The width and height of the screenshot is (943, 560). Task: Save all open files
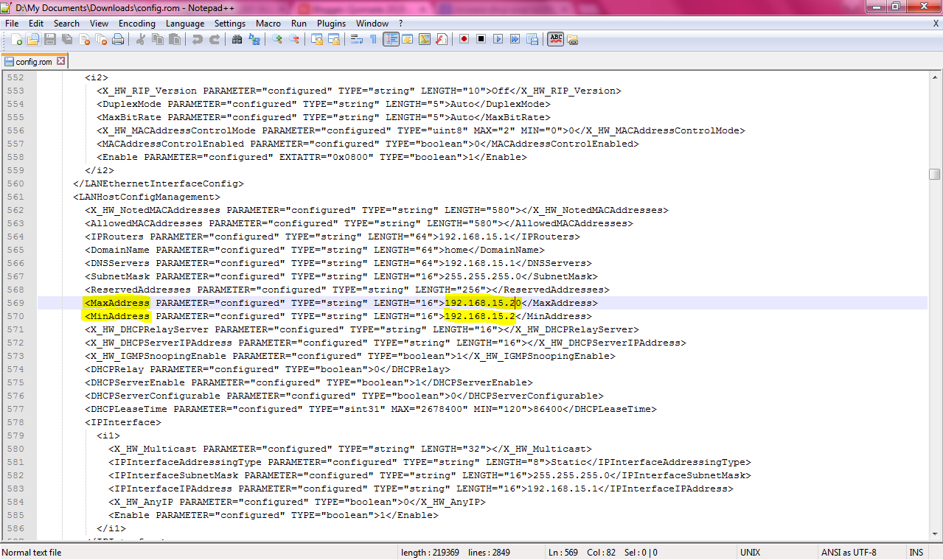point(66,39)
